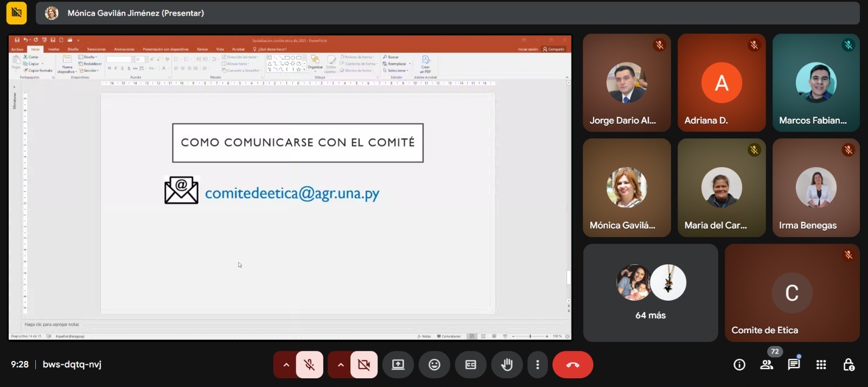The image size is (868, 387).
Task: Expand audio settings arrow beside microphone
Action: click(x=285, y=365)
